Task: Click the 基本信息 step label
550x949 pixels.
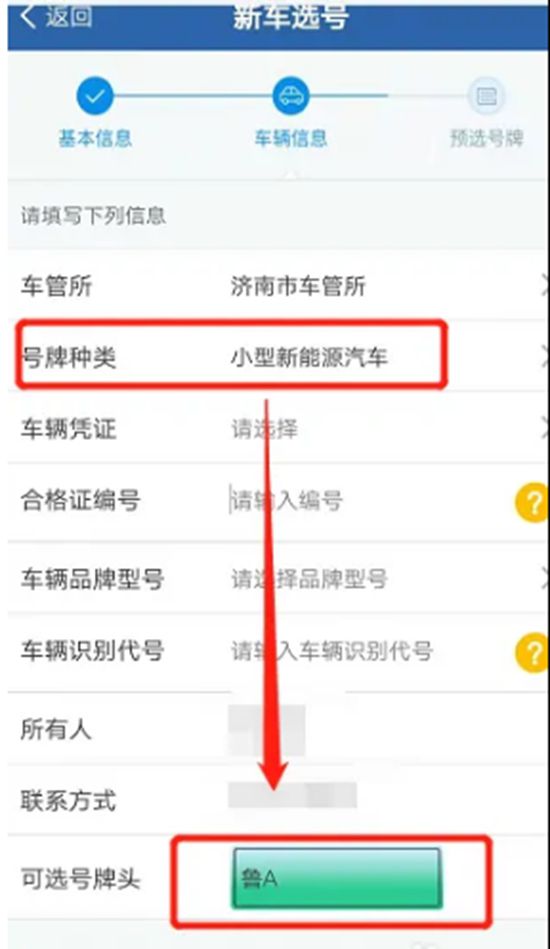Action: [x=95, y=139]
